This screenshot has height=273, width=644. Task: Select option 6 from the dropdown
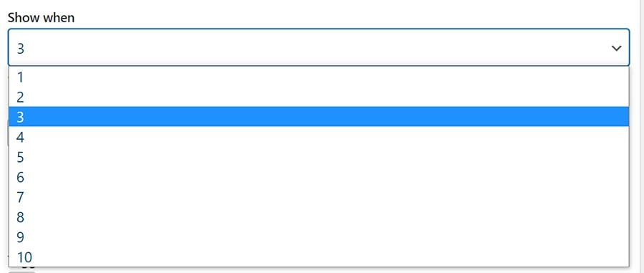(318, 177)
